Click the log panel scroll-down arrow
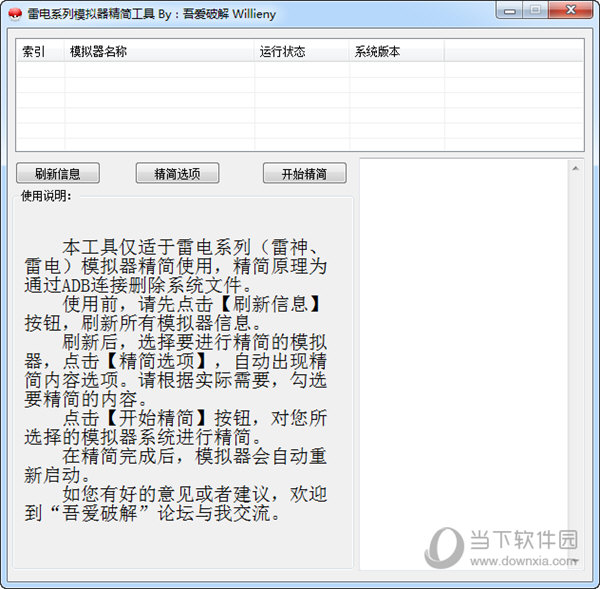This screenshot has width=600, height=589. (576, 561)
